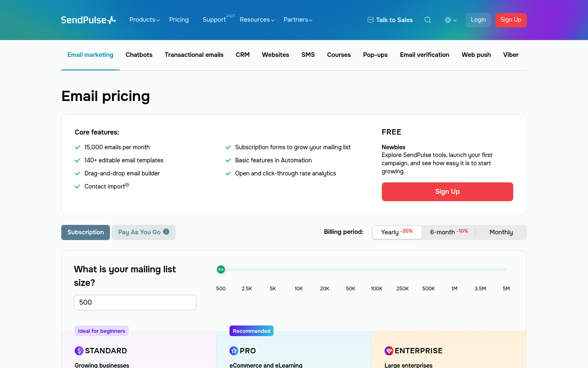The image size is (588, 368).
Task: Click the Talk to Sales chat icon
Action: [x=371, y=20]
